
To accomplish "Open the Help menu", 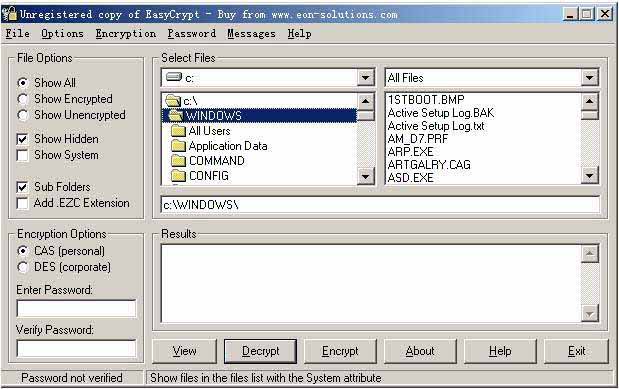I will point(299,34).
